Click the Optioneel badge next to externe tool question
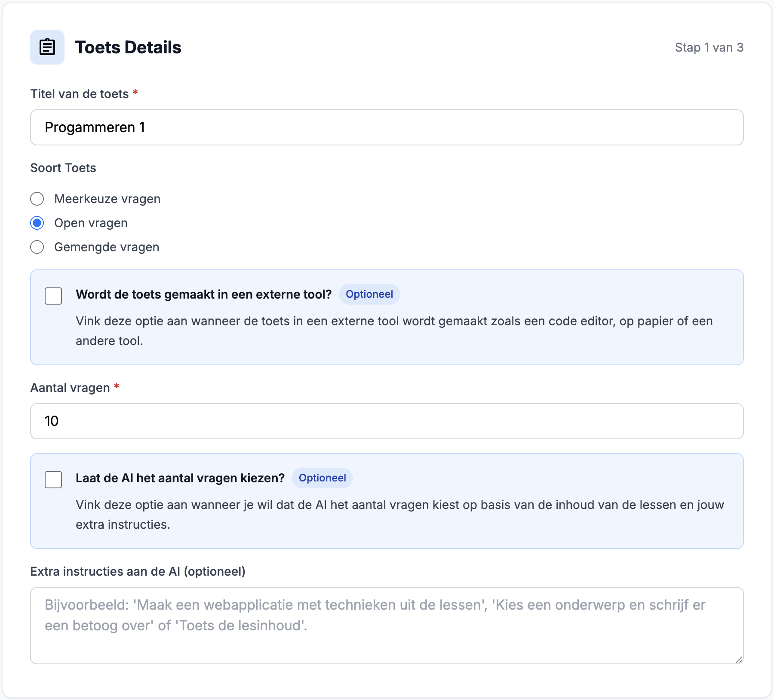This screenshot has width=774, height=700. pyautogui.click(x=369, y=294)
